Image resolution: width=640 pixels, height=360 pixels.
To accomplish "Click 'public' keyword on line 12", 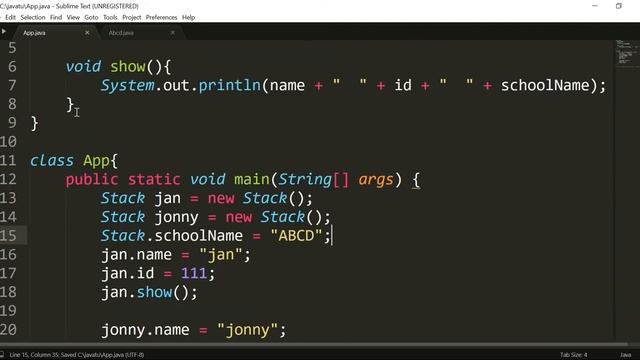I will tap(91, 180).
